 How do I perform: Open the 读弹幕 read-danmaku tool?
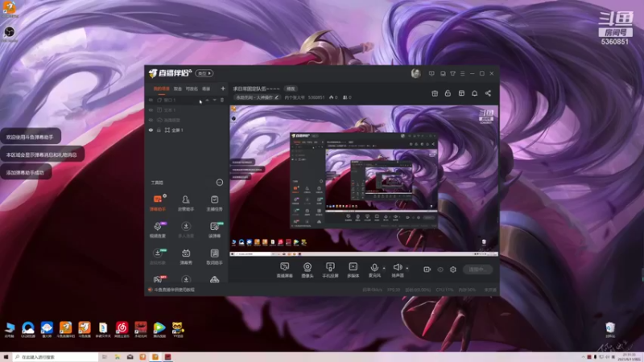click(x=214, y=230)
